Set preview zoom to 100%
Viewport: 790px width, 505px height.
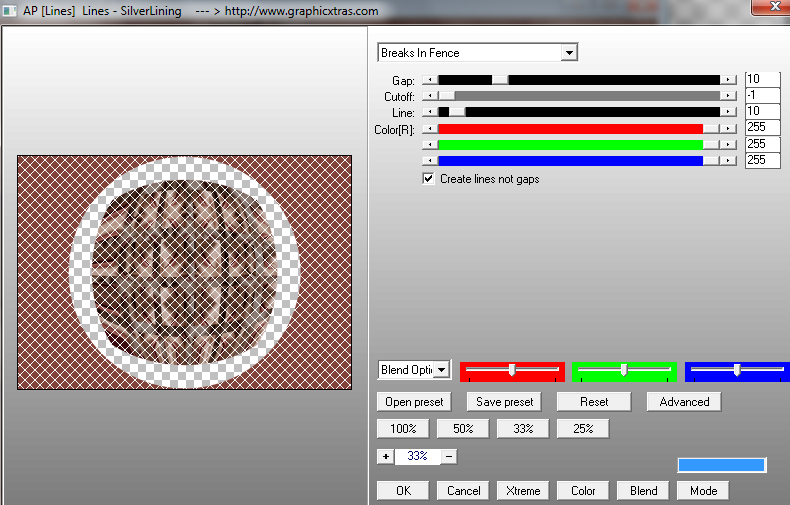pyautogui.click(x=403, y=428)
